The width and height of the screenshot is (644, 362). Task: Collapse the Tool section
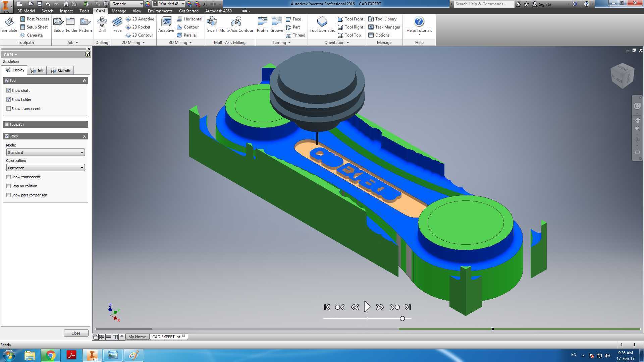(x=84, y=80)
